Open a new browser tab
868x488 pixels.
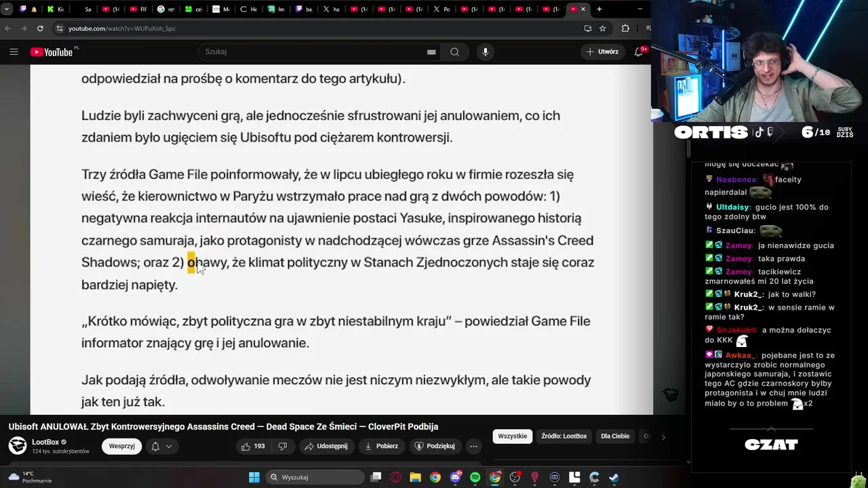pyautogui.click(x=599, y=9)
